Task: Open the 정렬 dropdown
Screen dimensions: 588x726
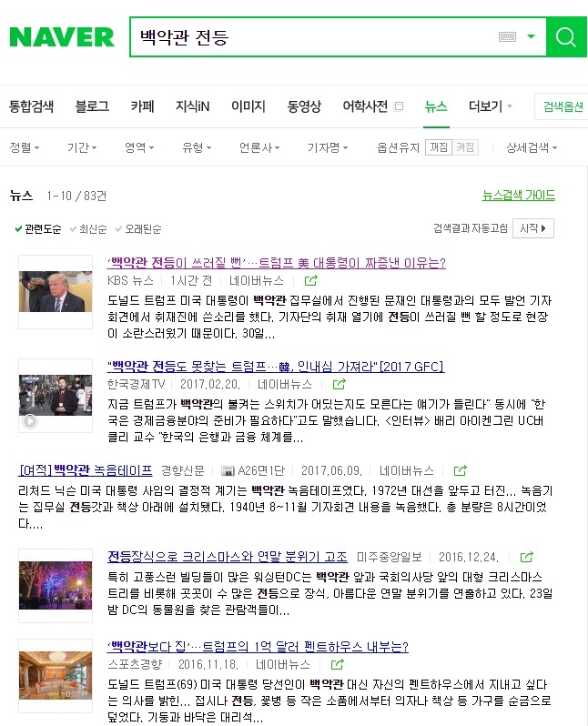Action: pyautogui.click(x=25, y=147)
